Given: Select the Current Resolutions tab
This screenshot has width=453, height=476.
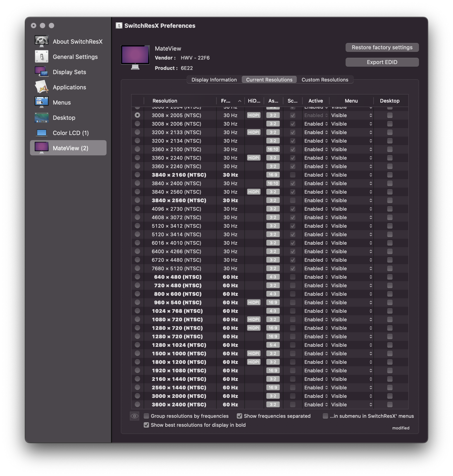Looking at the screenshot, I should pos(269,80).
